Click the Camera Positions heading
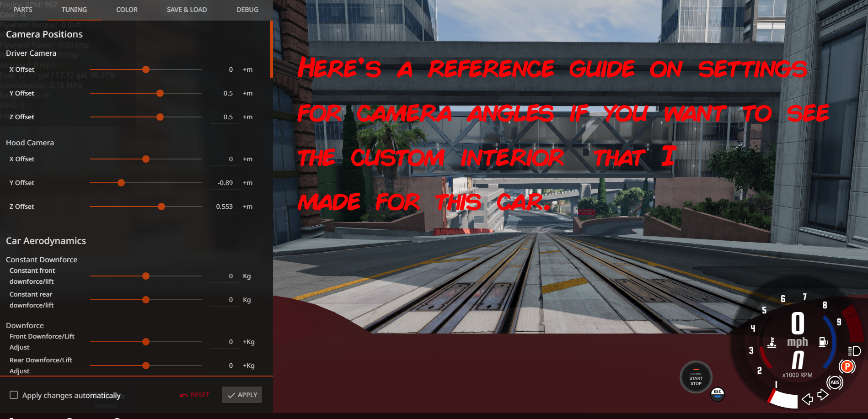 click(44, 34)
